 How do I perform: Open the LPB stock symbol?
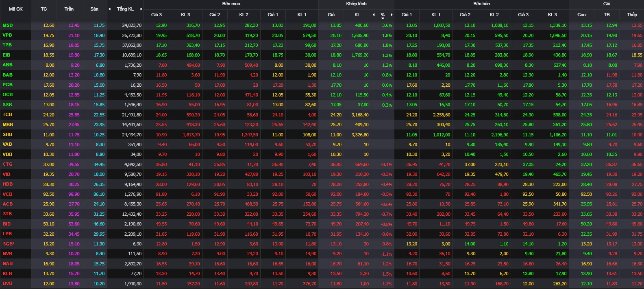pyautogui.click(x=7, y=234)
